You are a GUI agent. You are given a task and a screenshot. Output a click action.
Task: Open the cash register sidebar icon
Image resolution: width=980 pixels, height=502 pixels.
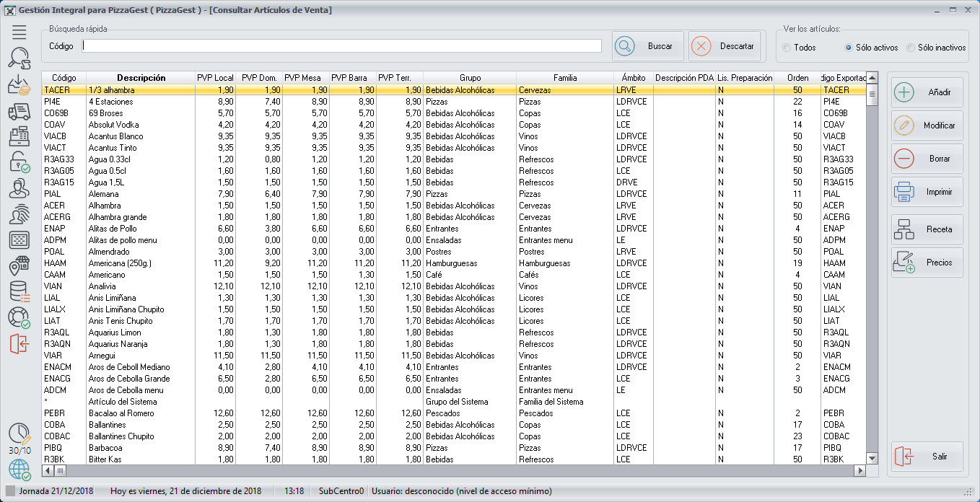[x=19, y=137]
